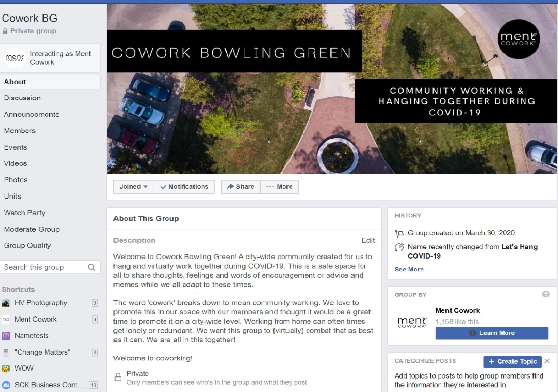This screenshot has width=558, height=392.
Task: Open the HV Photography shortcut icon
Action: click(x=6, y=303)
